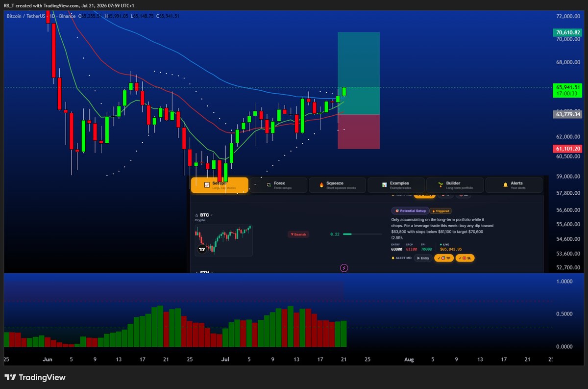This screenshot has height=389, width=588.
Task: Click the 61,101.20 stop price label
Action: tap(567, 149)
